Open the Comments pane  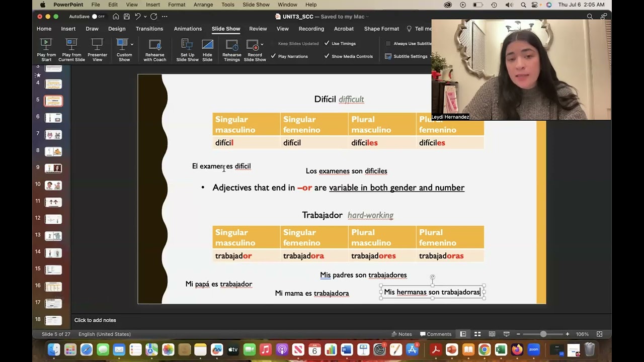tap(436, 334)
